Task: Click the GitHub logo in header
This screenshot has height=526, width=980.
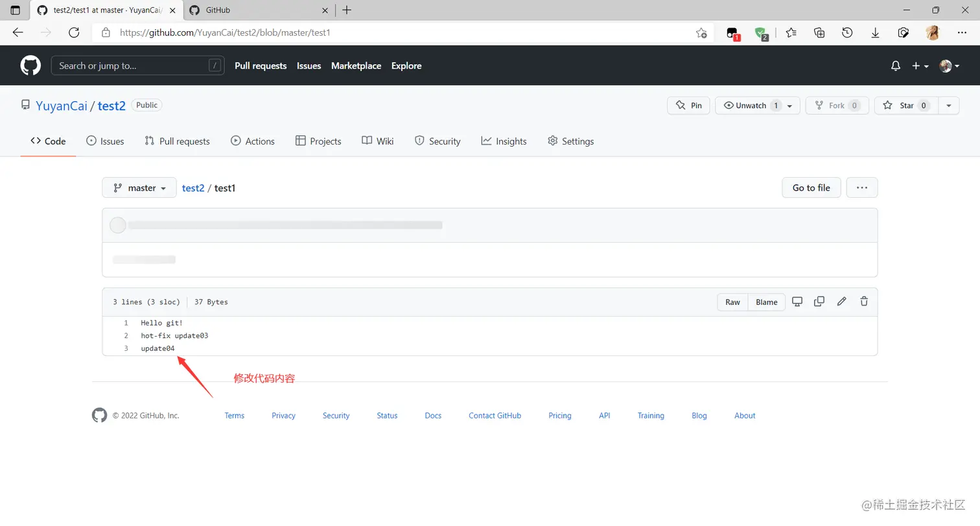Action: pos(30,66)
